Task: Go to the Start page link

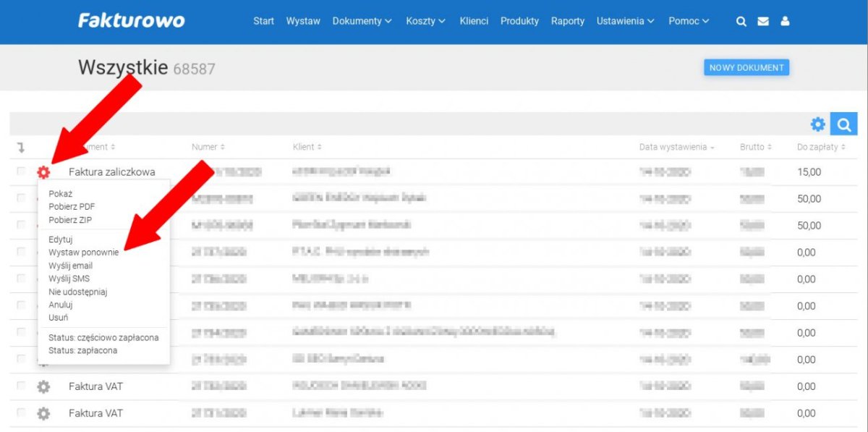Action: coord(263,21)
